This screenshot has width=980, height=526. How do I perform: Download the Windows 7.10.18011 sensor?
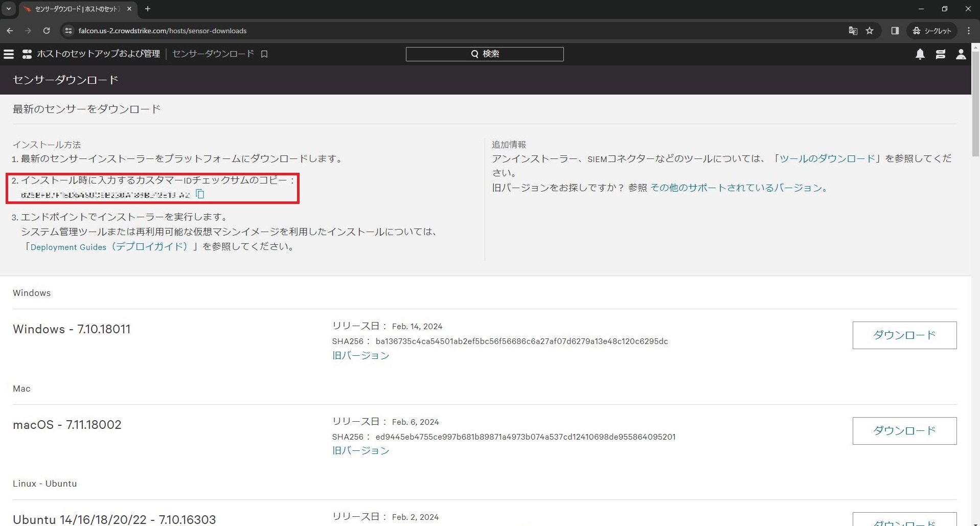click(904, 335)
